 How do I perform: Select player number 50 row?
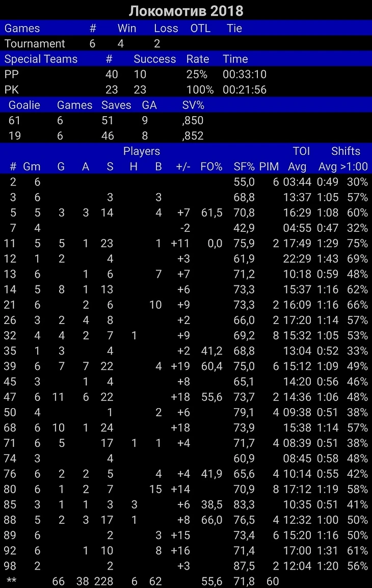click(186, 413)
